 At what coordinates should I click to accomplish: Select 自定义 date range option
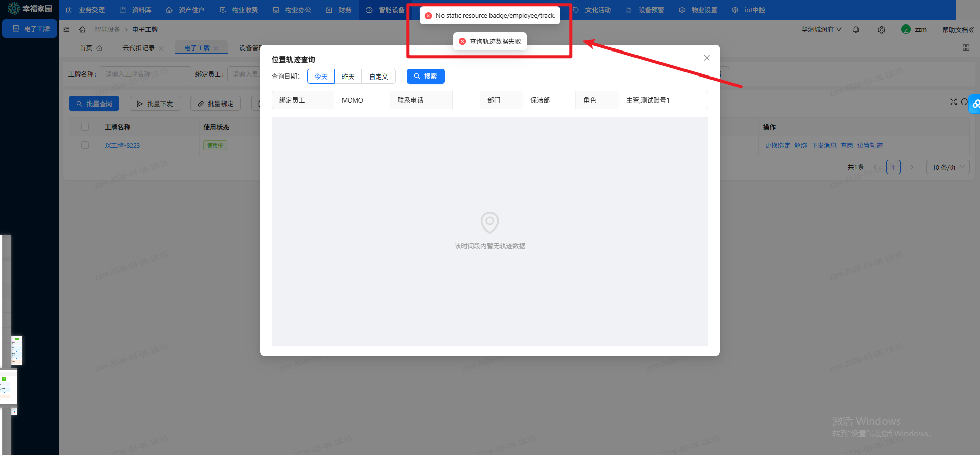point(378,77)
